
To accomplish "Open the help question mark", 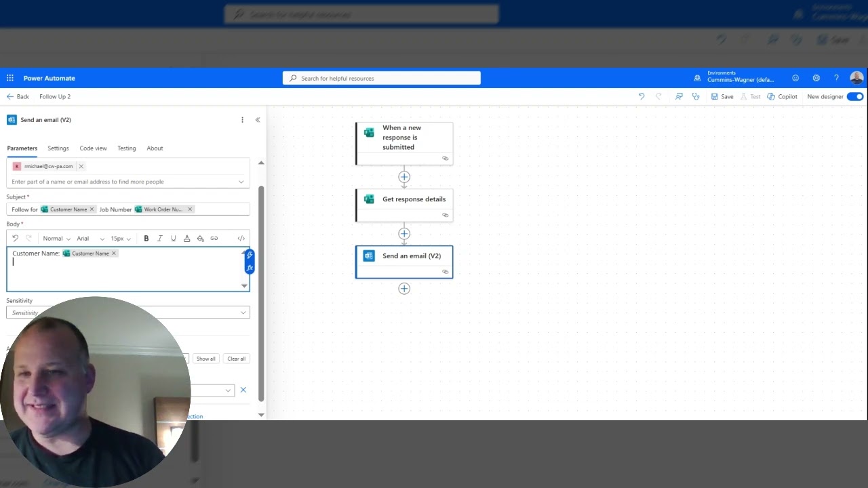I will [836, 78].
